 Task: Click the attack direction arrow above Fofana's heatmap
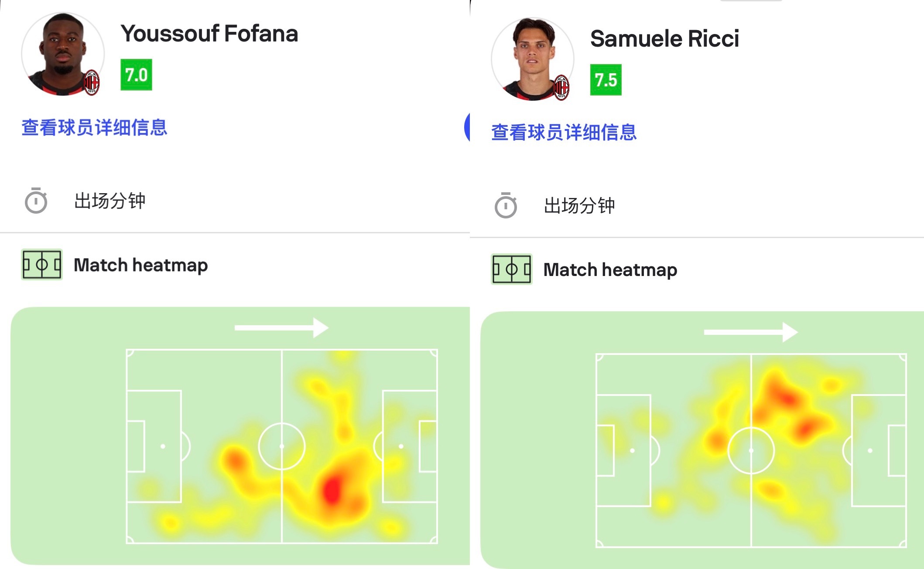281,328
